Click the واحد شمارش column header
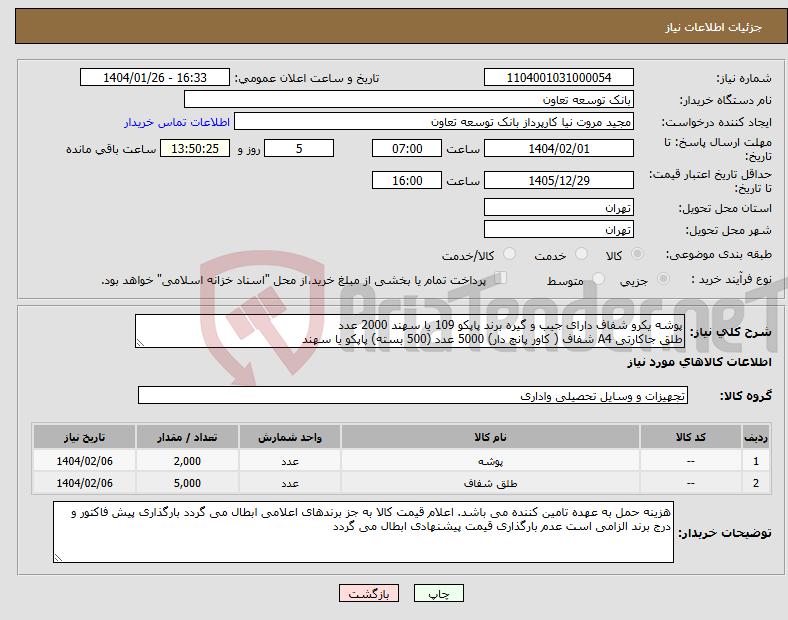 290,437
